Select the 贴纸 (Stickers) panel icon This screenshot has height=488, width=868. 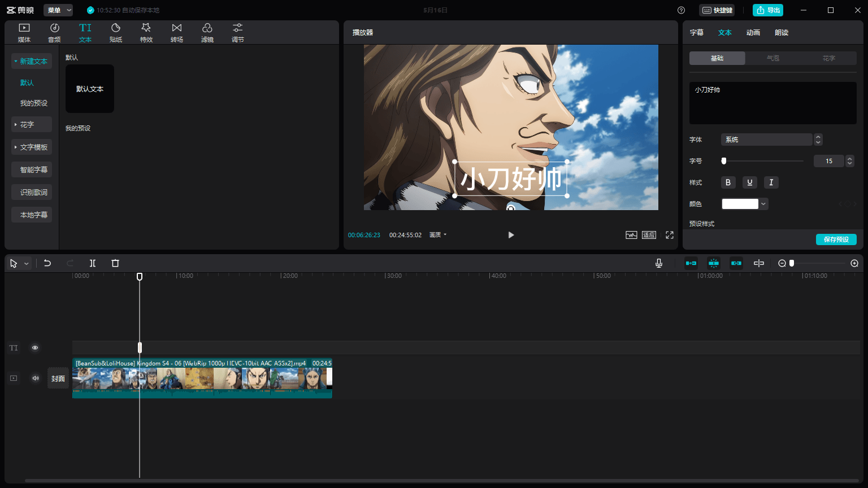coord(115,32)
